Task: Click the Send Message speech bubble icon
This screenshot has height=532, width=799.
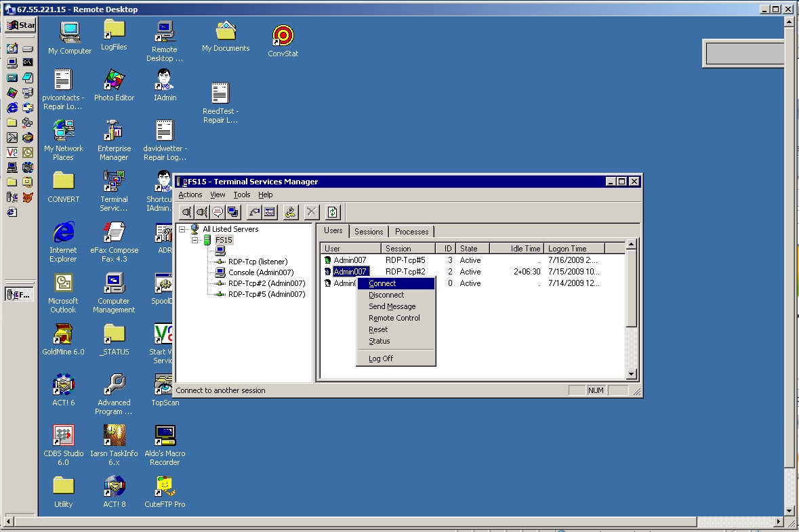Action: [218, 212]
